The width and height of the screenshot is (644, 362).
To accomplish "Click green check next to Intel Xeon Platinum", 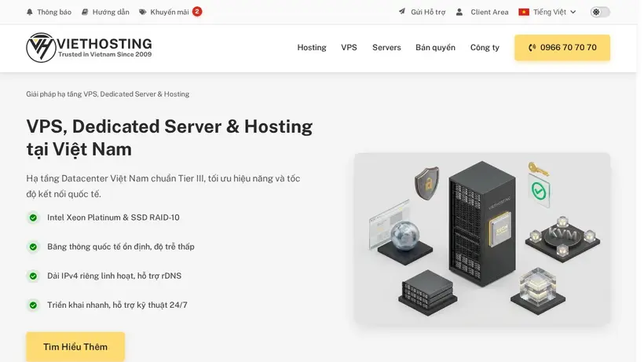I will click(33, 218).
